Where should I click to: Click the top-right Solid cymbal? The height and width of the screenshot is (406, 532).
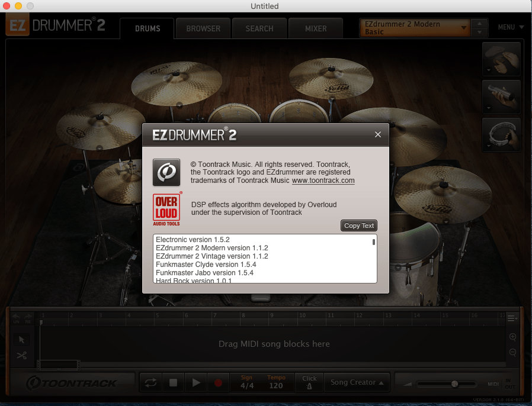point(331,79)
